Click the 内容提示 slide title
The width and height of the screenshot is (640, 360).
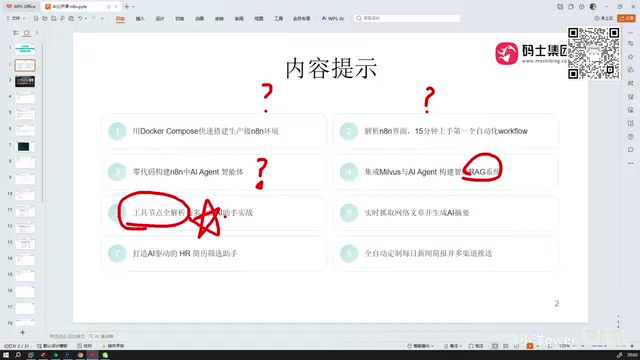[x=331, y=68]
